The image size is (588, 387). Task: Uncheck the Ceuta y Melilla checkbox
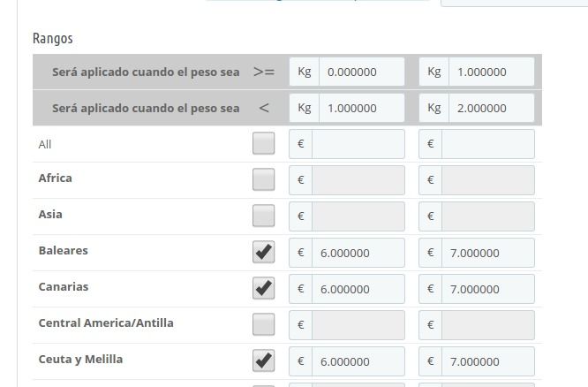(263, 360)
